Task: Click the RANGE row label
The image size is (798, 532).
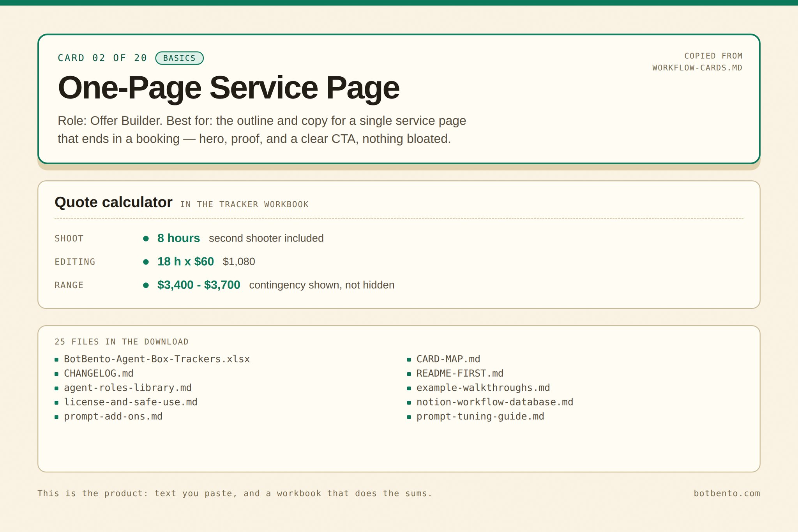Action: (x=69, y=285)
